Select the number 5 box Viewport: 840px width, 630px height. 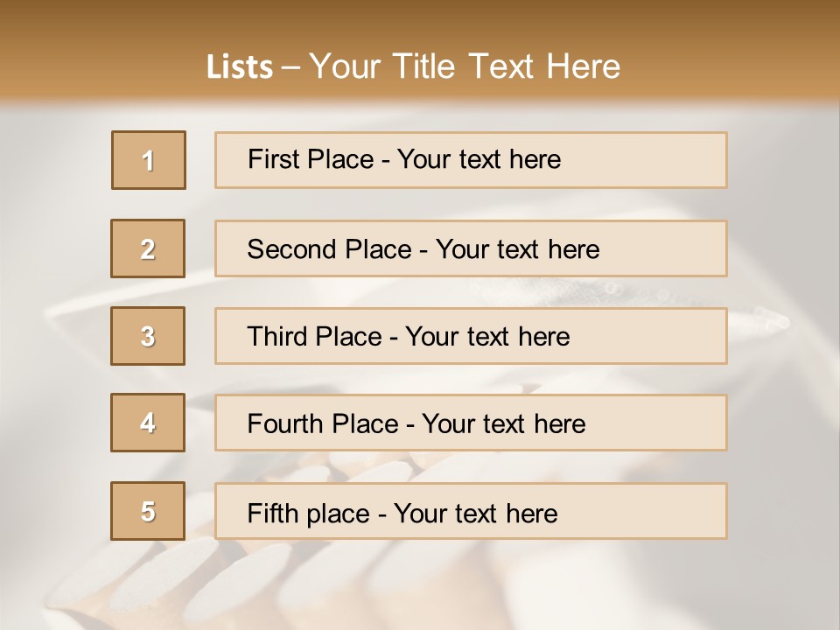pos(148,511)
